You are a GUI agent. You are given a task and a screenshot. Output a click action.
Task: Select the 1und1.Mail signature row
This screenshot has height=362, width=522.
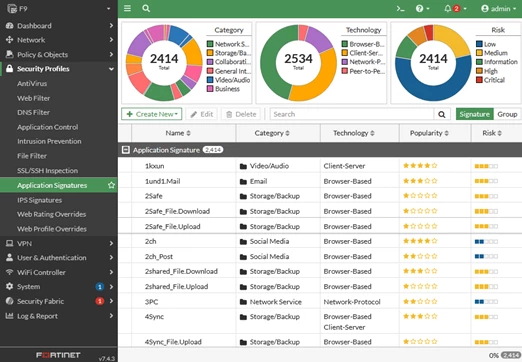tap(320, 181)
